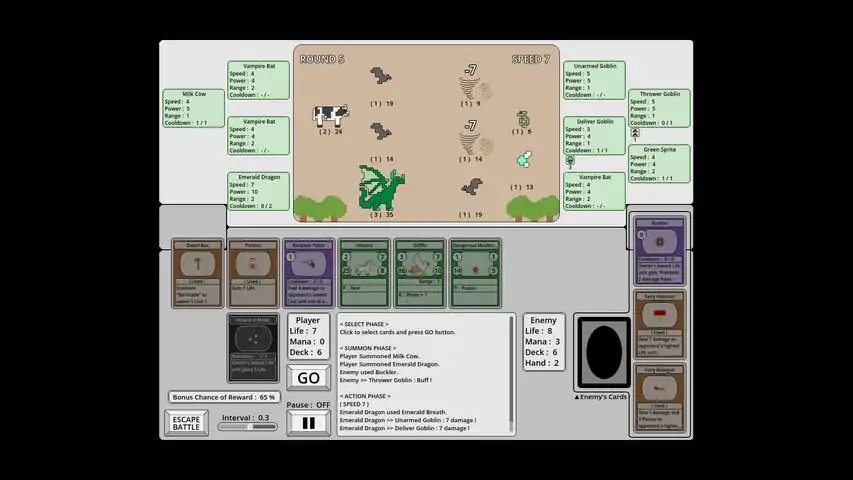This screenshot has width=853, height=480.
Task: Toggle pause with the pause button
Action: pos(309,422)
